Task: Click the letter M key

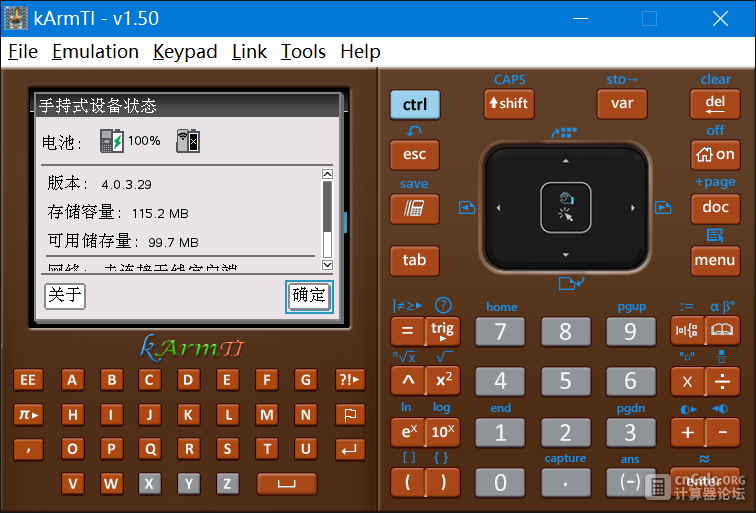Action: [267, 415]
